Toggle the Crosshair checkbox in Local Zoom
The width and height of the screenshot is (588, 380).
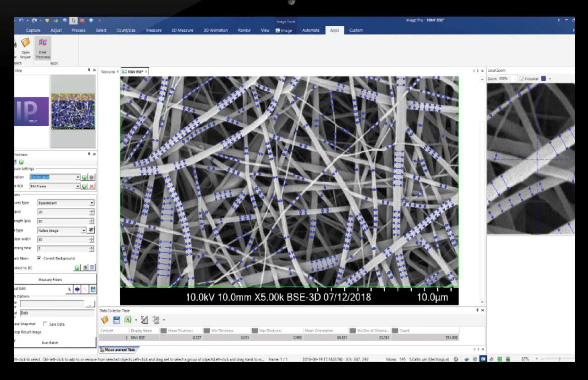pyautogui.click(x=522, y=79)
